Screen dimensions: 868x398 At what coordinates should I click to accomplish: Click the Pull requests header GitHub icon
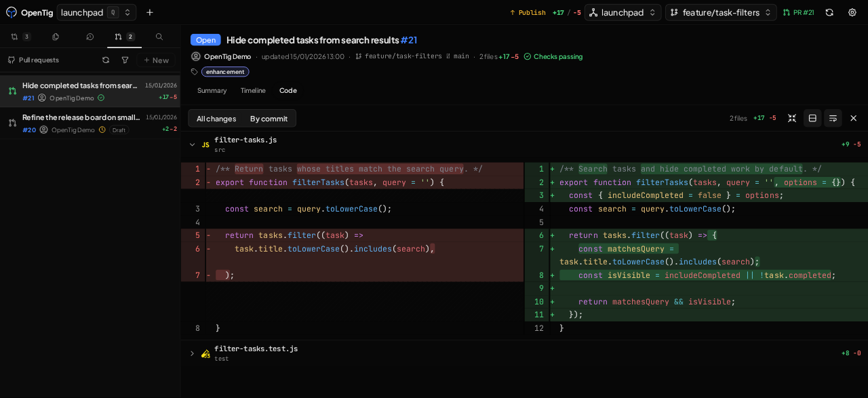pyautogui.click(x=12, y=60)
